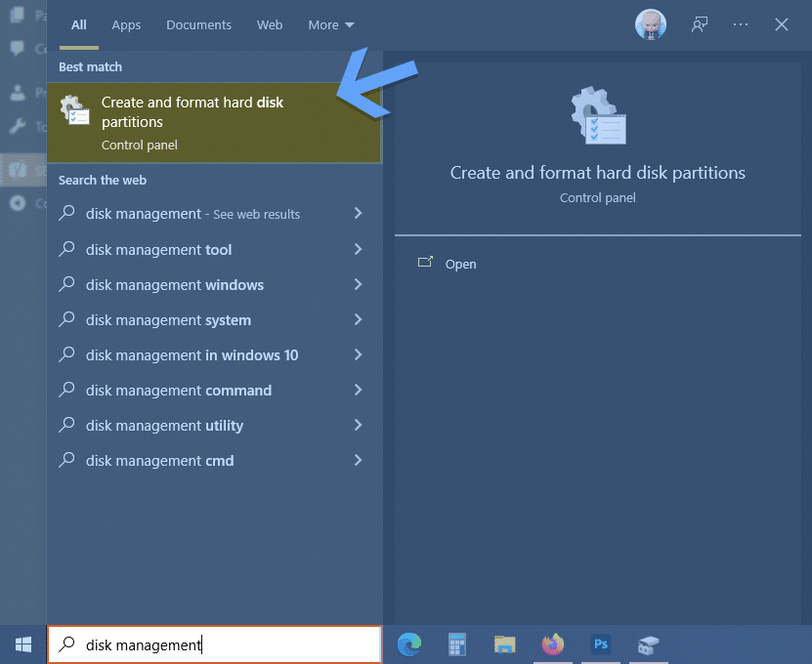Click Open in the preview pane
The image size is (812, 664).
pyautogui.click(x=460, y=264)
